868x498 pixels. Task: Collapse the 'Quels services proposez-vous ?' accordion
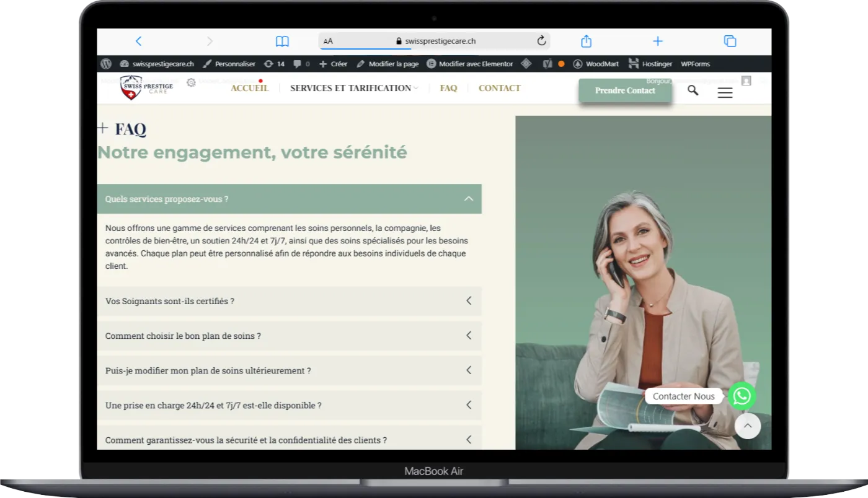click(x=289, y=199)
